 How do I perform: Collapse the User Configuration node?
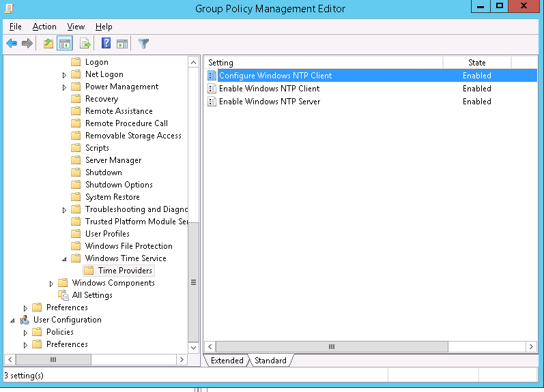12,320
